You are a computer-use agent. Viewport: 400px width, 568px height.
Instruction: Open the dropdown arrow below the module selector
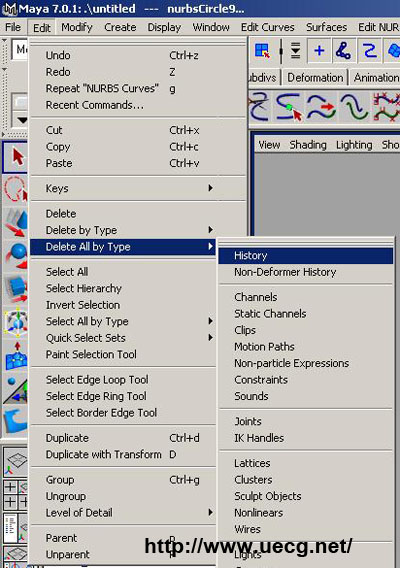click(22, 120)
